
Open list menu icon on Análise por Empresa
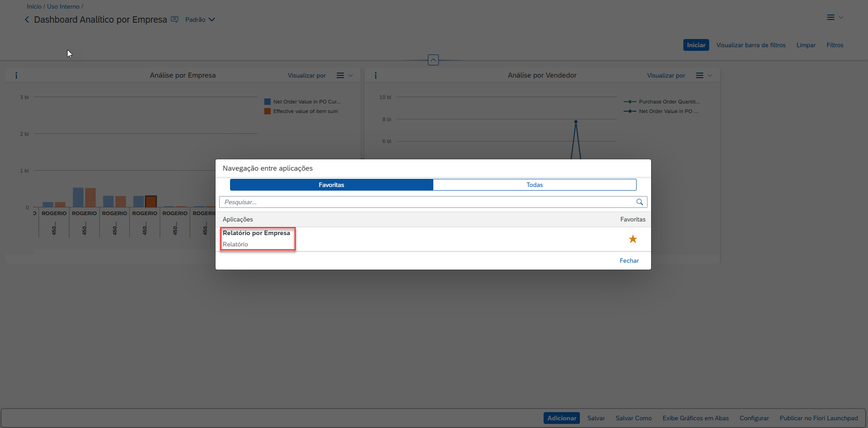click(x=340, y=75)
